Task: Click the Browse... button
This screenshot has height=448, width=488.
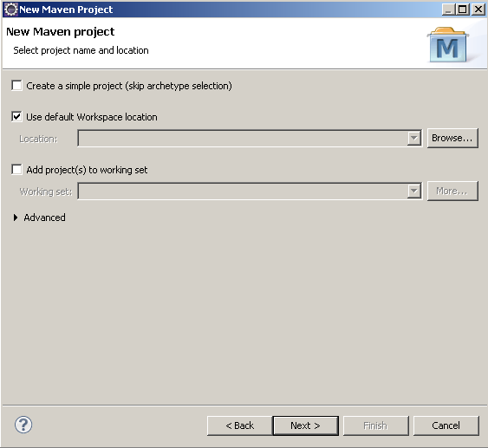Action: coord(452,138)
